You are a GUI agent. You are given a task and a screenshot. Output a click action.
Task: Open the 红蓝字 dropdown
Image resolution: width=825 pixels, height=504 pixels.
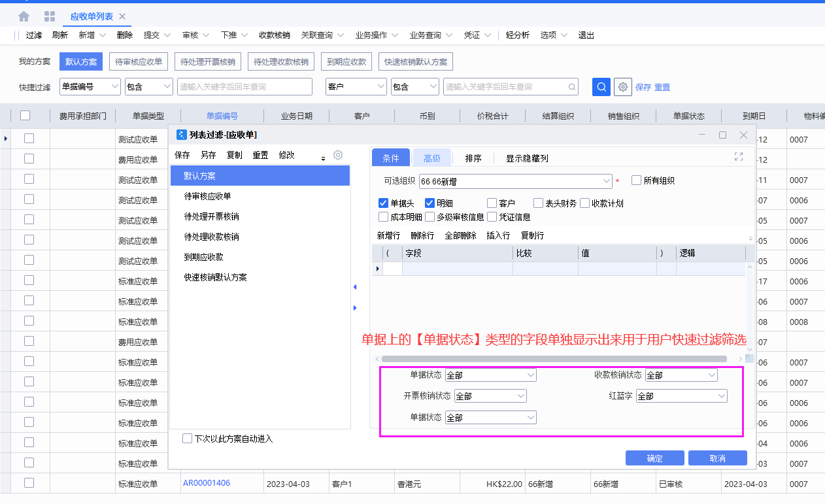click(x=721, y=396)
